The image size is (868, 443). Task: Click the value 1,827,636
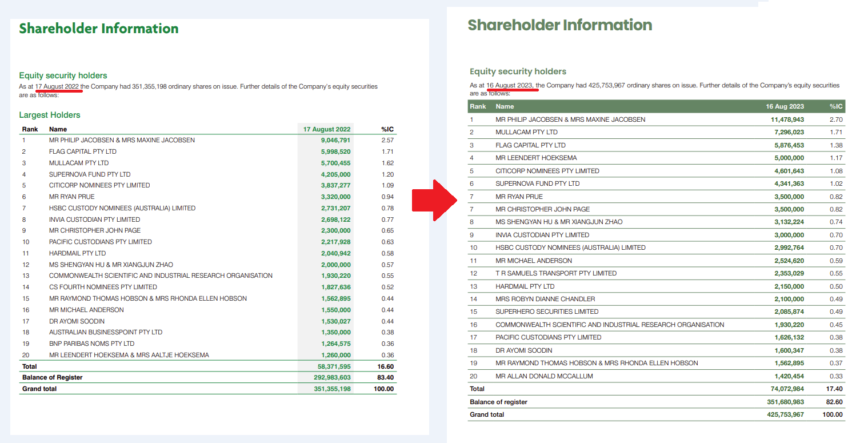336,287
